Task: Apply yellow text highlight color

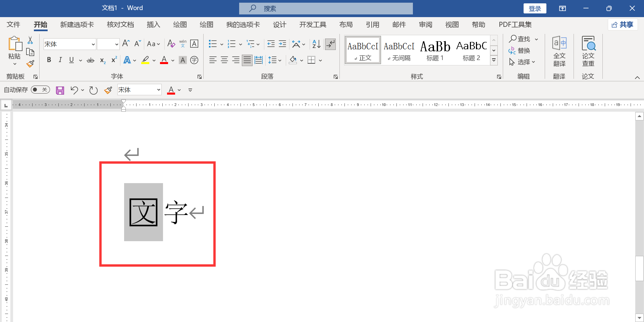Action: tap(145, 60)
